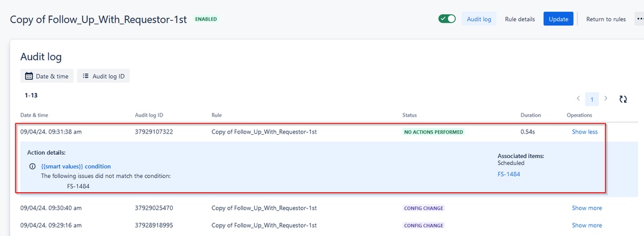
Task: Click the Operations column header
Action: pos(580,115)
